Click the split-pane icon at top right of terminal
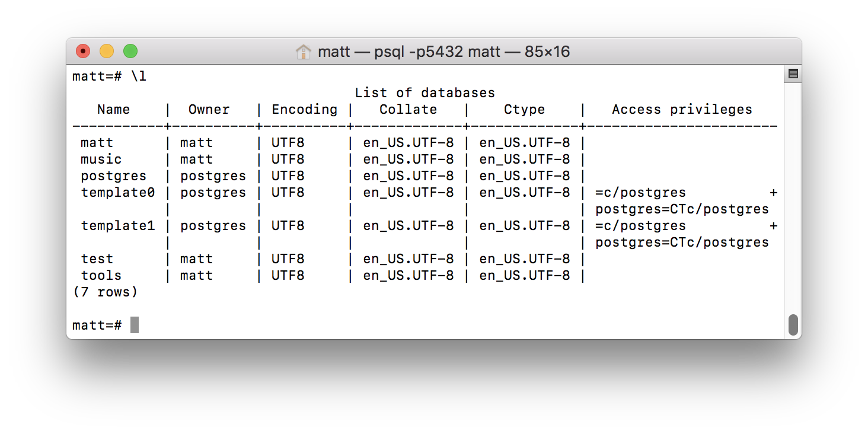Screen dimensions: 868x434 792,74
